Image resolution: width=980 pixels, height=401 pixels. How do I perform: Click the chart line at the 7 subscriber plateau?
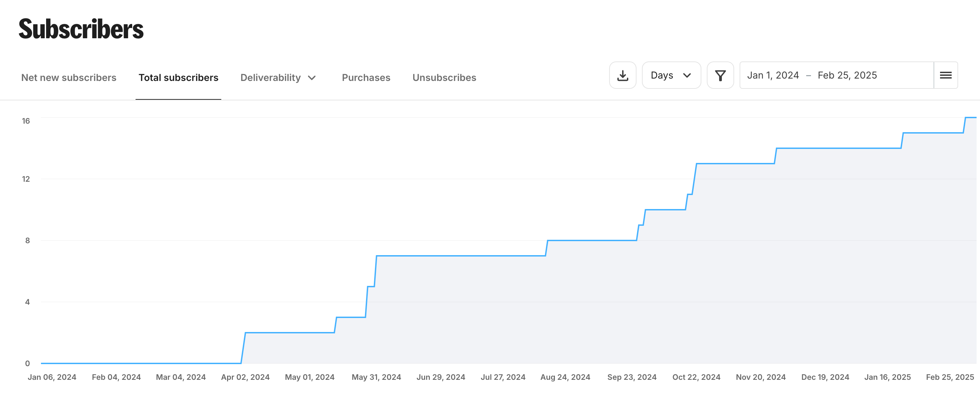pyautogui.click(x=460, y=256)
